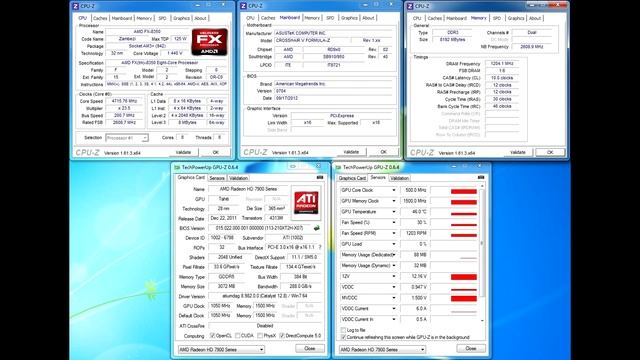Click the Driver Version field in GPU-Z
Image resolution: width=640 pixels, height=360 pixels.
[x=264, y=296]
